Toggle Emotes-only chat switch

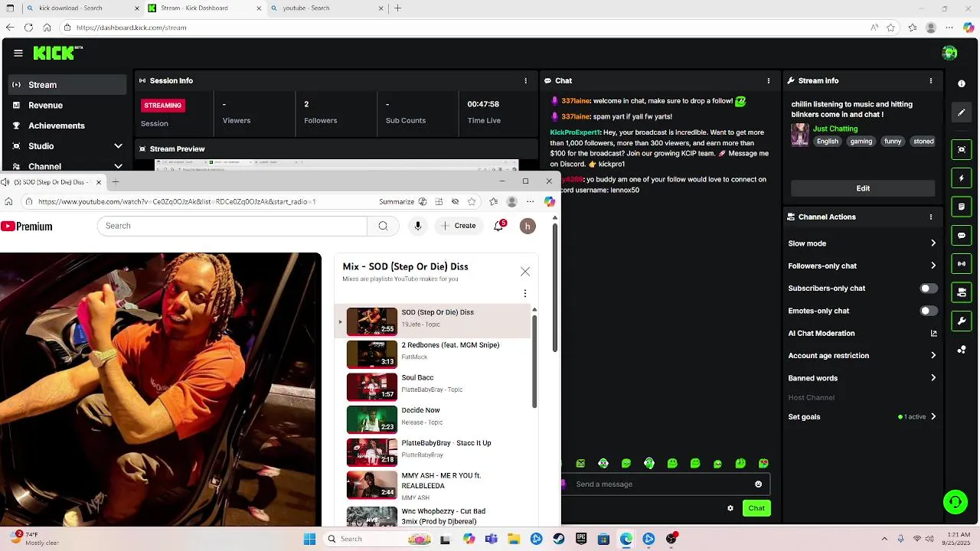[x=928, y=311]
